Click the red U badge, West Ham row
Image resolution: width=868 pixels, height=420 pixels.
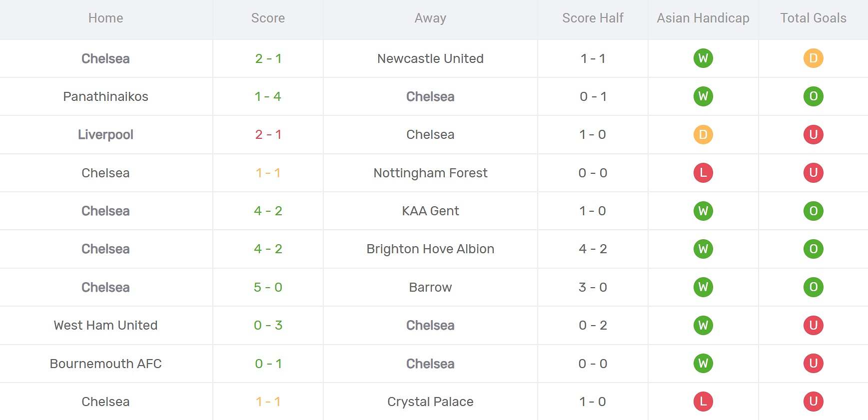click(x=813, y=325)
